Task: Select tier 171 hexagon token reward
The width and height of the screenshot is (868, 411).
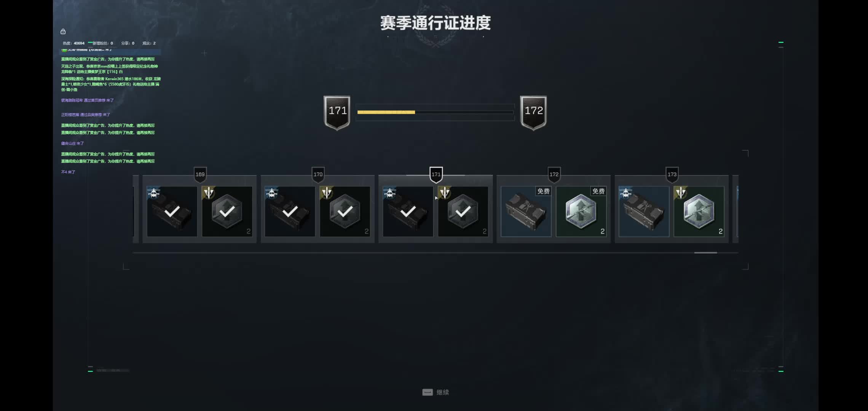Action: (x=463, y=212)
